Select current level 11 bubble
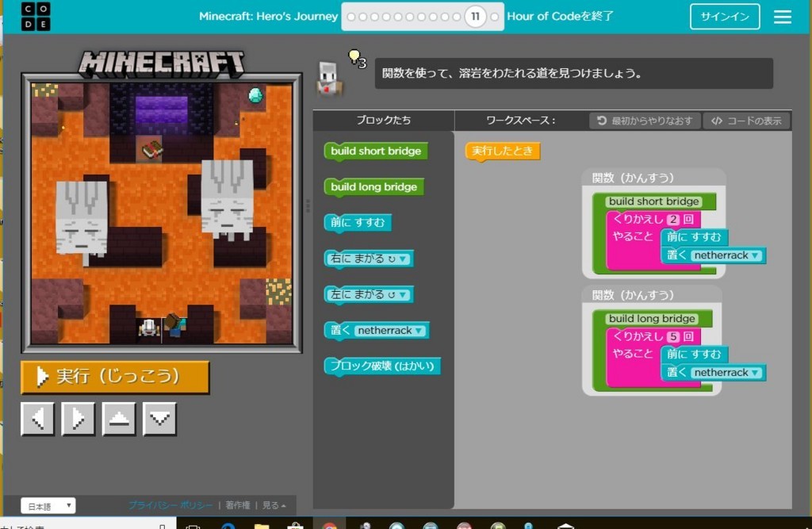The image size is (812, 529). tap(475, 17)
